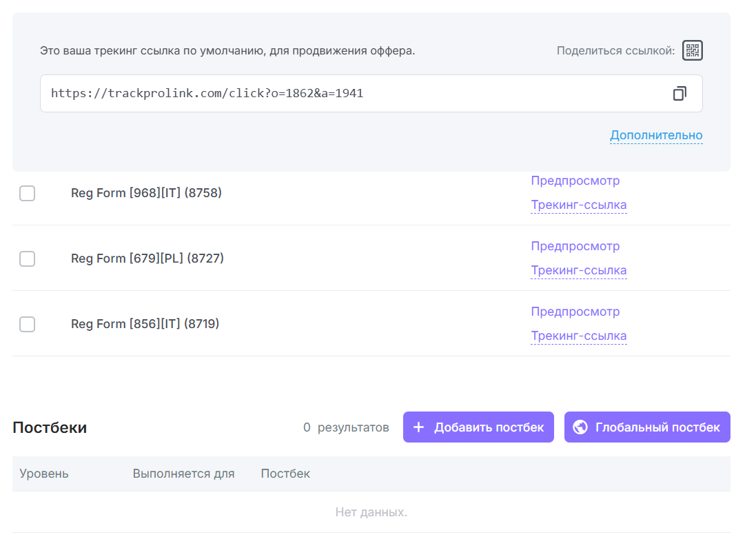Select the Reg Form [856][IT] checkbox
The height and width of the screenshot is (548, 756).
click(x=27, y=325)
